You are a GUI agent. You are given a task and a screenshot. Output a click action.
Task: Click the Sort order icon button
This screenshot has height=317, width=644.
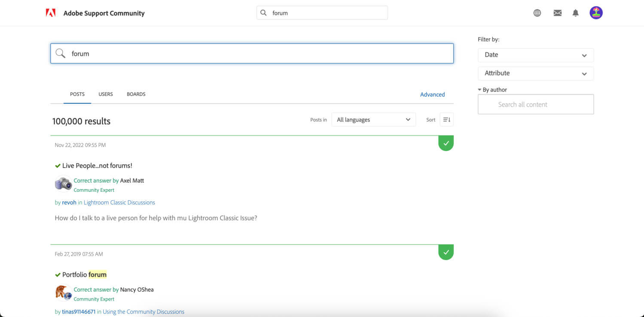pos(447,120)
